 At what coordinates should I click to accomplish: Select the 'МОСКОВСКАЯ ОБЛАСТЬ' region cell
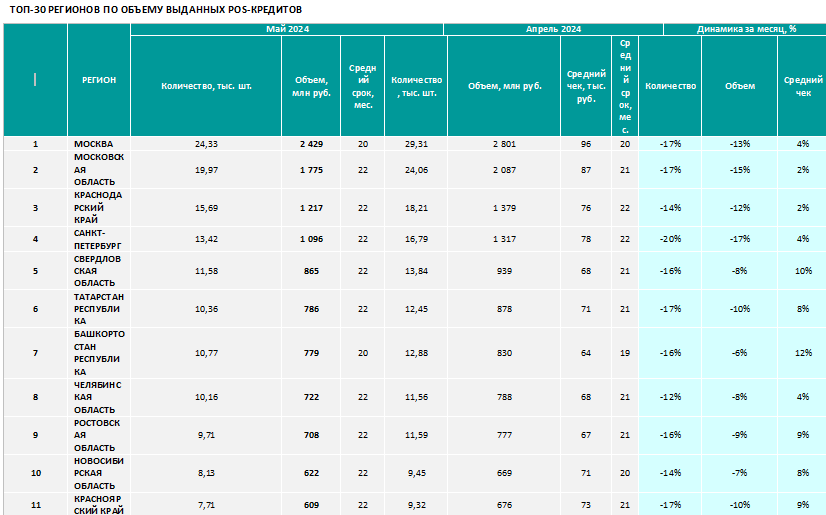[99, 170]
